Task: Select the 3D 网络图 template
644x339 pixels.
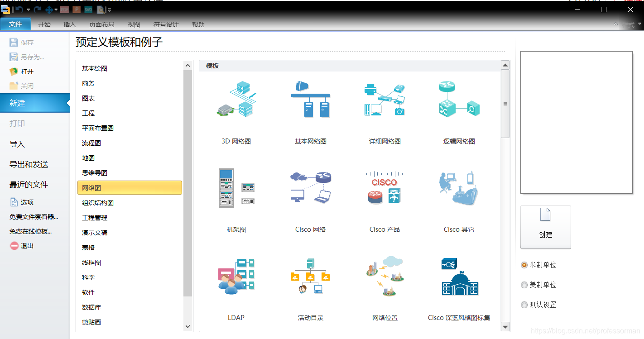Action: tap(236, 113)
